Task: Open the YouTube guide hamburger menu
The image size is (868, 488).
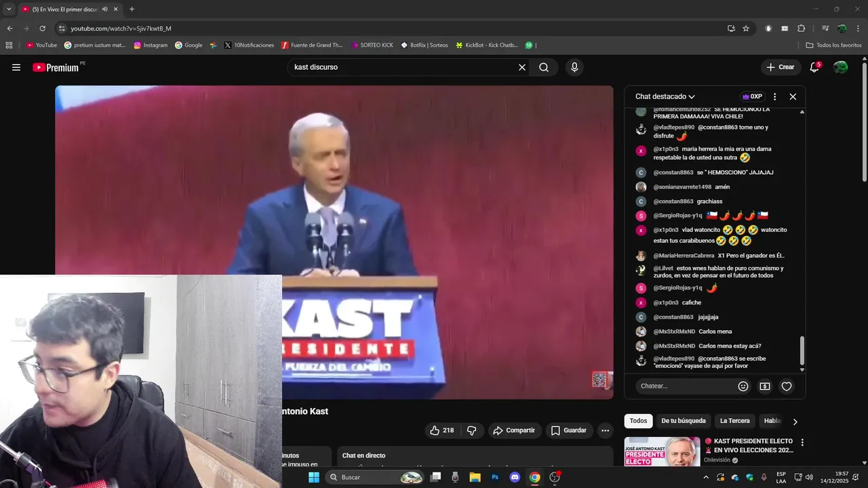Action: click(x=16, y=67)
